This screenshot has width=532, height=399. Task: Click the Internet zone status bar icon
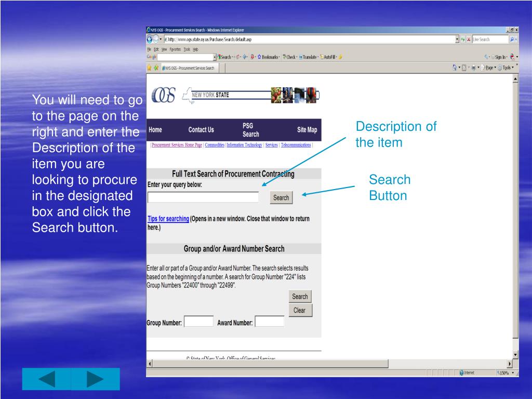pos(461,373)
